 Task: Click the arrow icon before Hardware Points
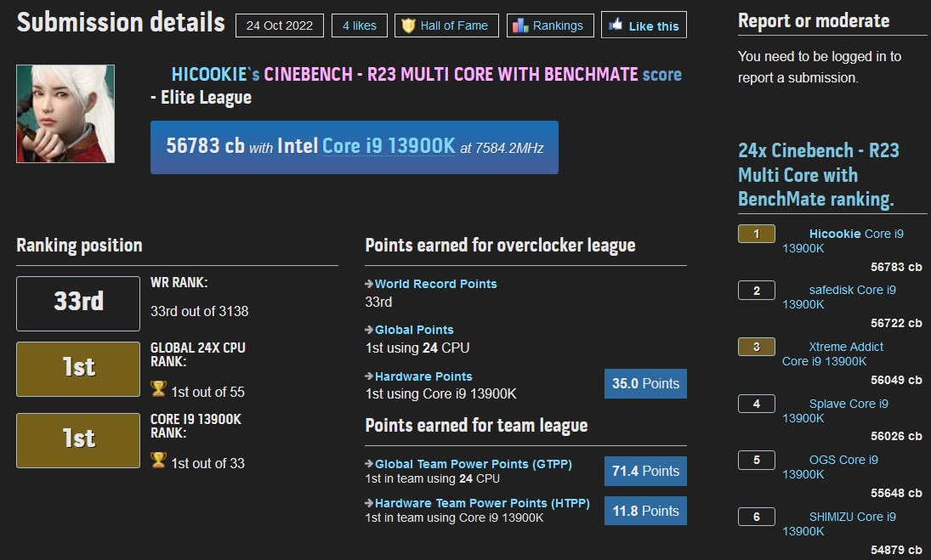click(369, 376)
